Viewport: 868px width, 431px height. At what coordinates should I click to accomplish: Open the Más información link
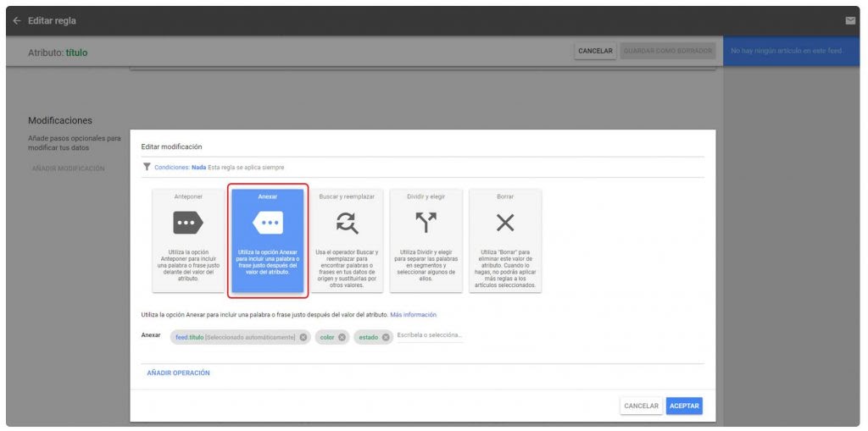click(x=413, y=315)
